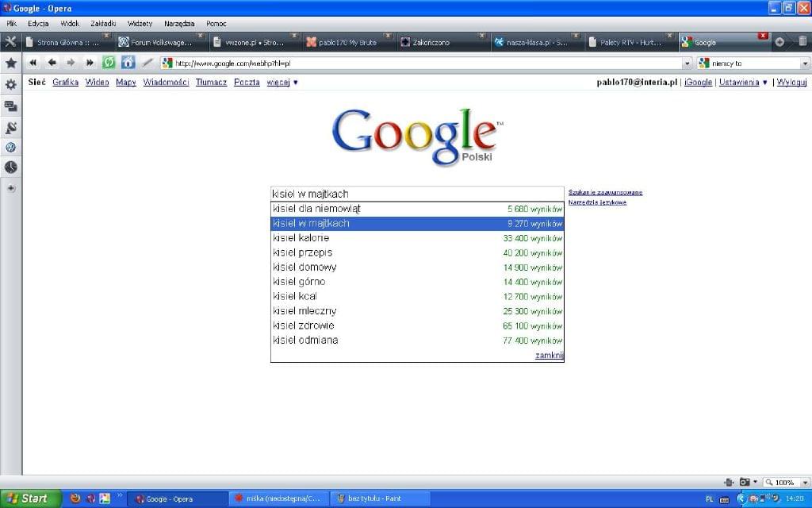Click the 'niemcy to' search field
Screen dimensions: 812x508
click(754, 63)
